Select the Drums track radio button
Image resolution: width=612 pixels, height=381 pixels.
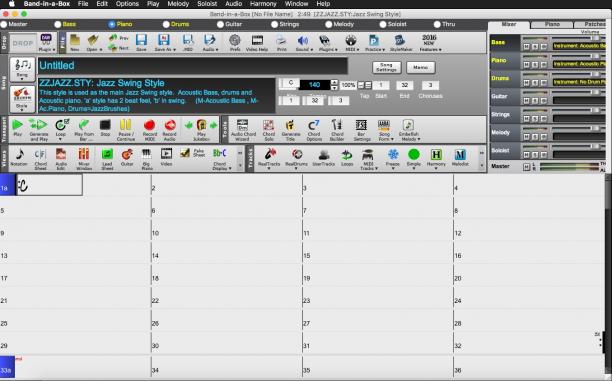[166, 24]
